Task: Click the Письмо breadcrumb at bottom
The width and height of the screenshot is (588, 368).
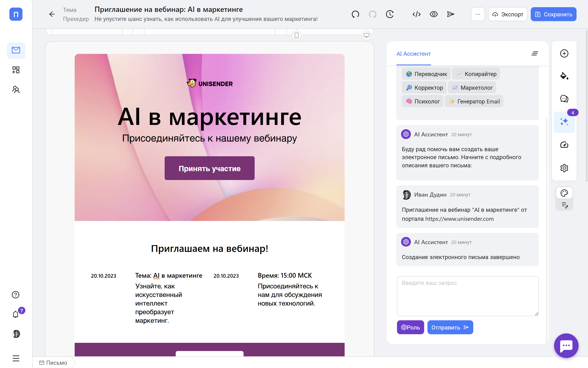Action: pos(53,363)
